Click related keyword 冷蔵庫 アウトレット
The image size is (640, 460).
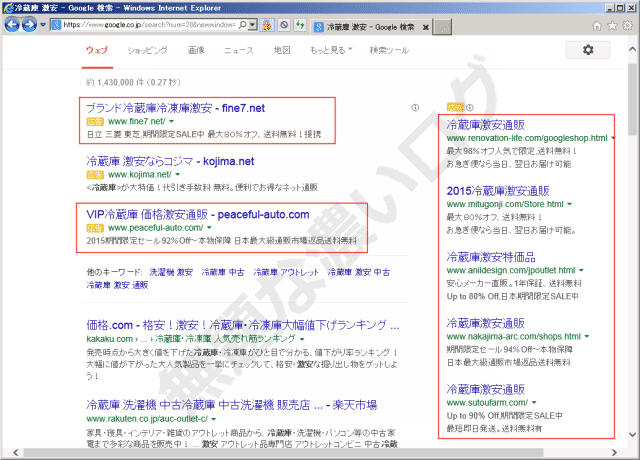pos(286,272)
